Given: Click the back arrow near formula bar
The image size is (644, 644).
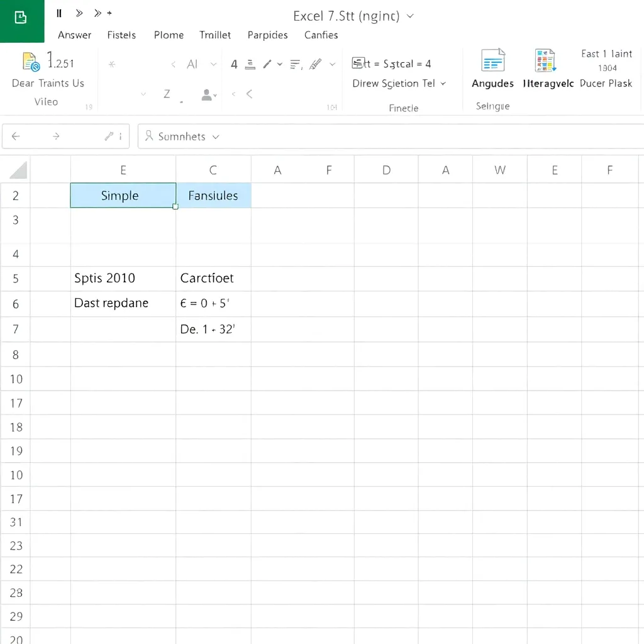Looking at the screenshot, I should [x=16, y=136].
